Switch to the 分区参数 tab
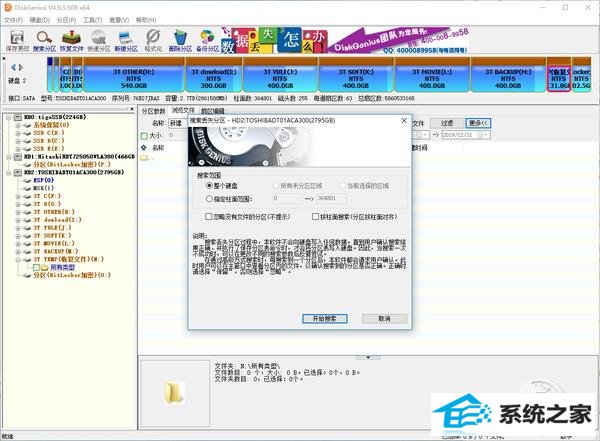The width and height of the screenshot is (600, 441). click(x=153, y=111)
